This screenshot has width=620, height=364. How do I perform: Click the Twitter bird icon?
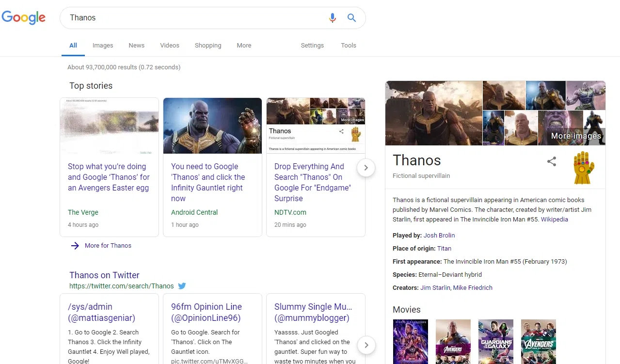click(182, 286)
